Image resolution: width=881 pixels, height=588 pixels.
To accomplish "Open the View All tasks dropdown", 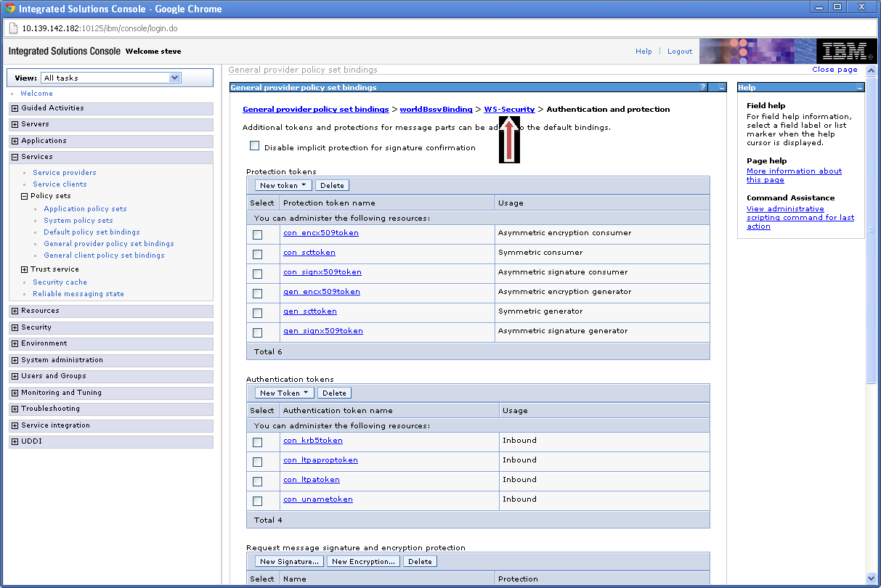I will [x=111, y=78].
